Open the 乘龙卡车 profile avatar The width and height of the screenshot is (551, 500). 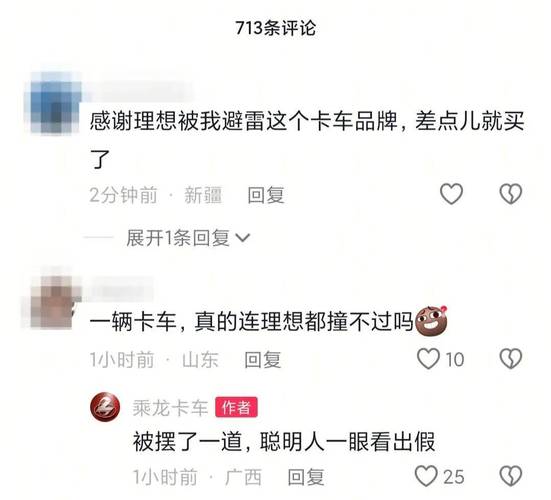[105, 407]
